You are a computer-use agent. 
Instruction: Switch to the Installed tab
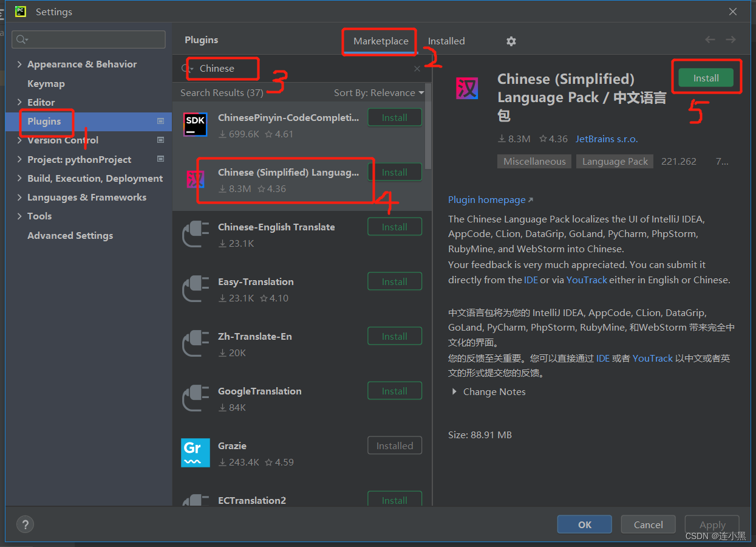[446, 41]
